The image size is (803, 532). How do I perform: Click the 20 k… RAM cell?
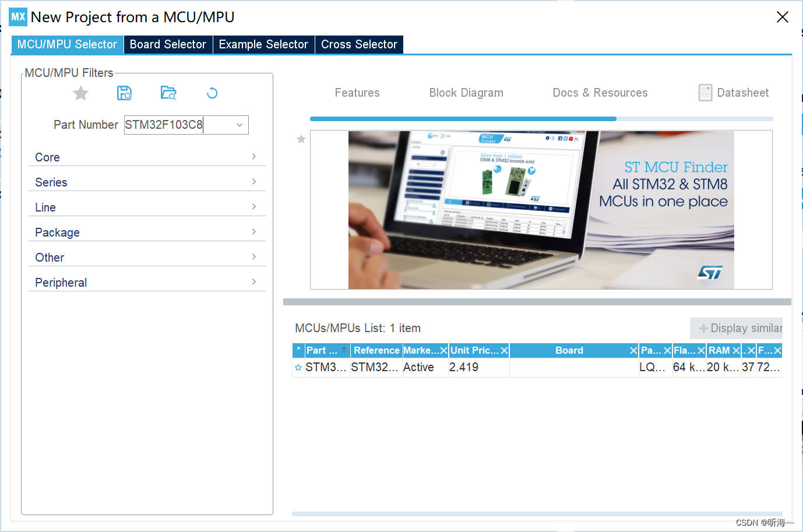[x=723, y=368]
